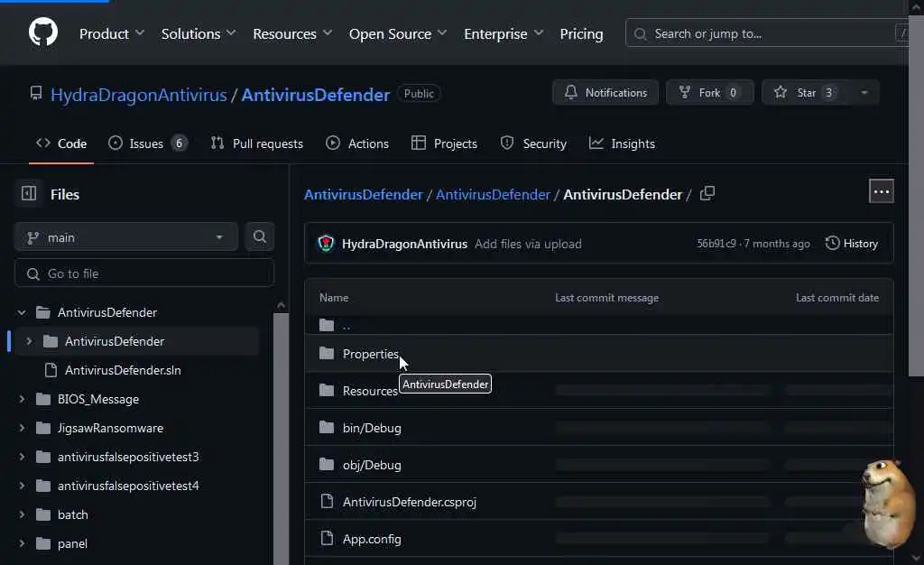924x565 pixels.
Task: Click the AntivirusDefender.csproj file icon
Action: (327, 502)
